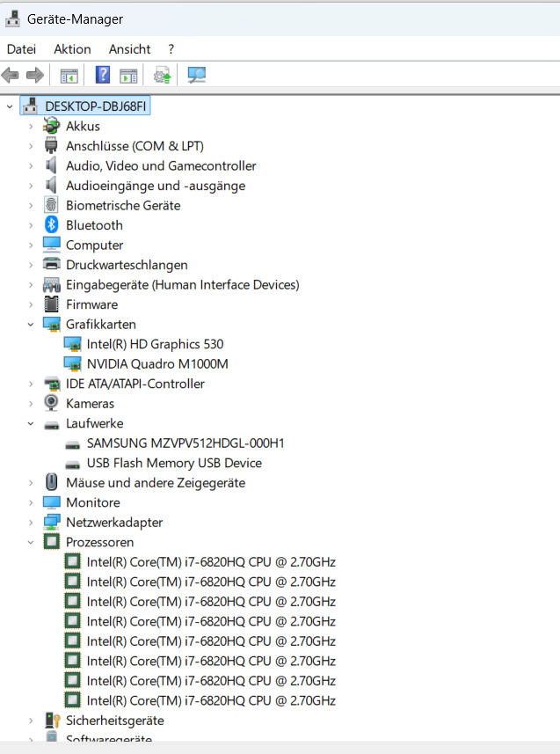Select the Laufwerke label
Viewport: 560px width, 754px height.
[x=95, y=424]
